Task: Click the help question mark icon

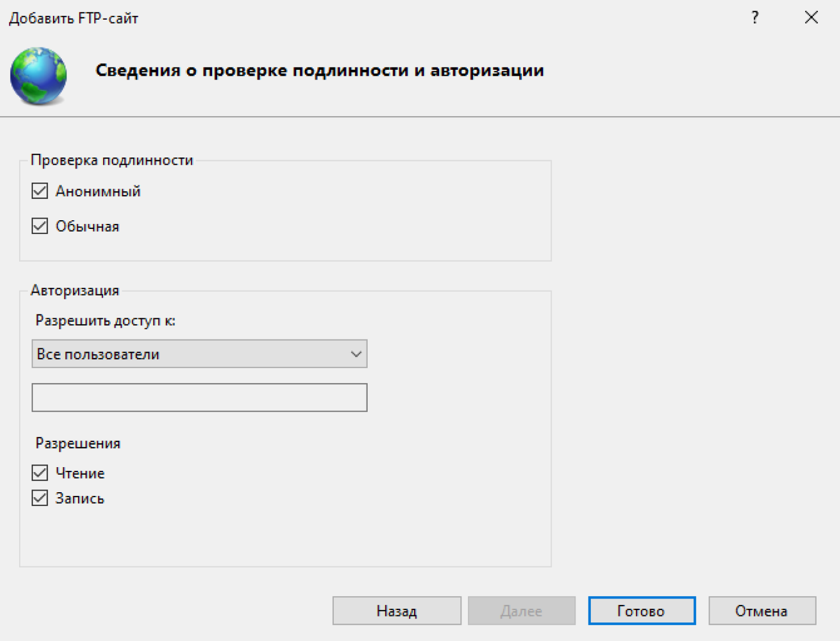Action: pyautogui.click(x=755, y=17)
